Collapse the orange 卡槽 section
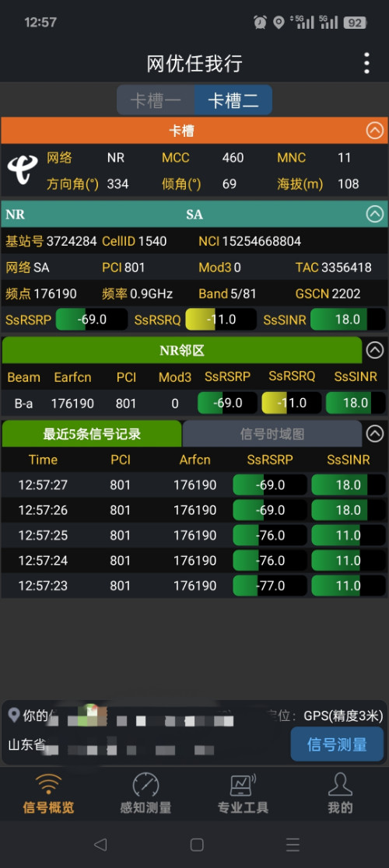Image resolution: width=389 pixels, height=868 pixels. tap(375, 131)
